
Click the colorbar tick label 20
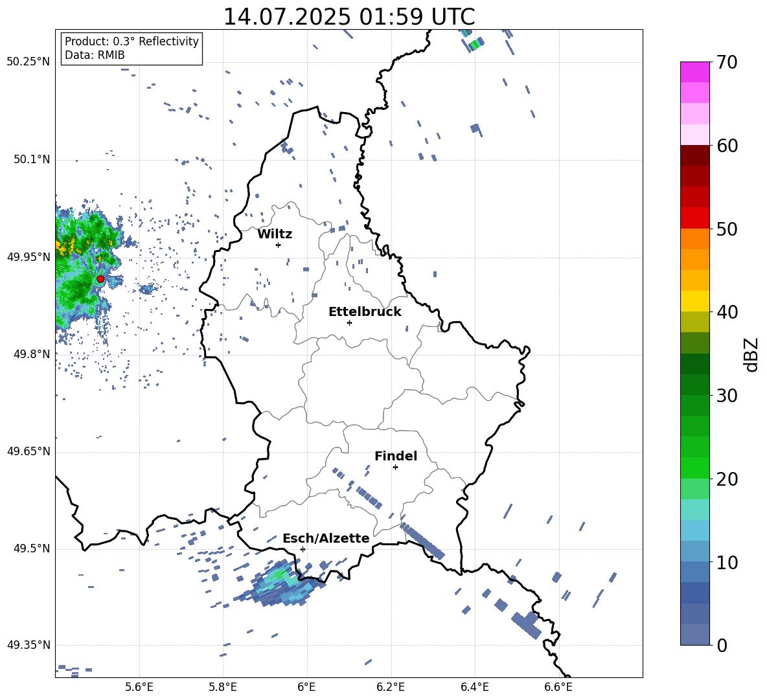tap(727, 479)
